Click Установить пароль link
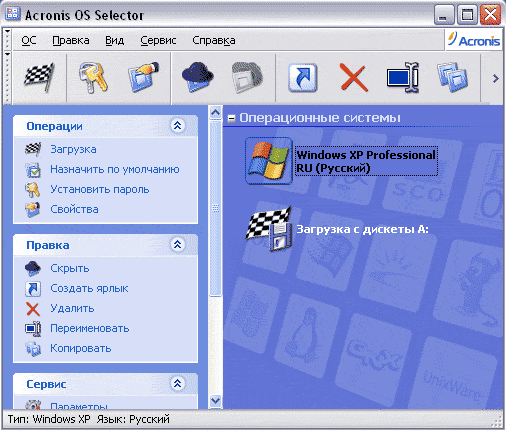 pos(100,189)
